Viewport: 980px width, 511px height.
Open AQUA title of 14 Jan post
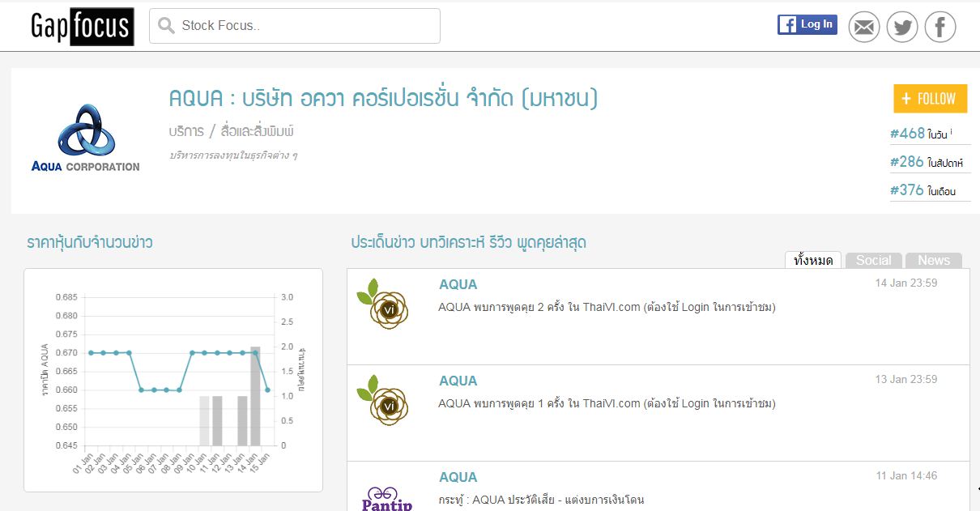(x=458, y=284)
